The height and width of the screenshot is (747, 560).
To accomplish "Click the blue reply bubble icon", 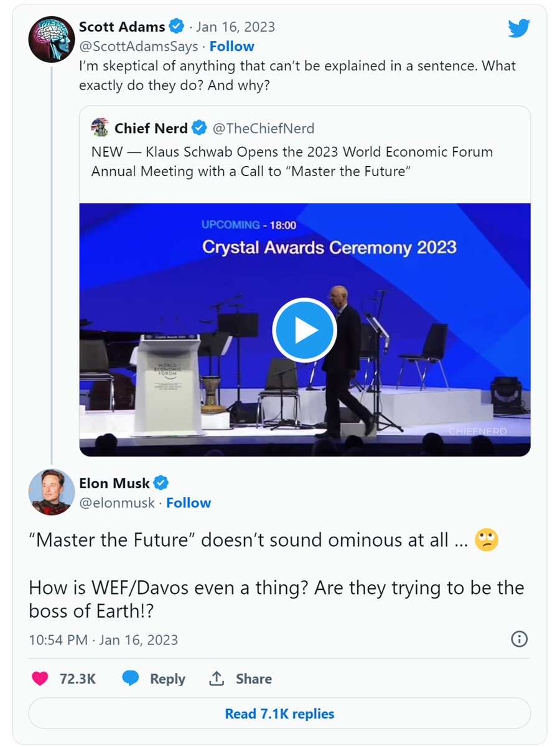I will coord(131,679).
